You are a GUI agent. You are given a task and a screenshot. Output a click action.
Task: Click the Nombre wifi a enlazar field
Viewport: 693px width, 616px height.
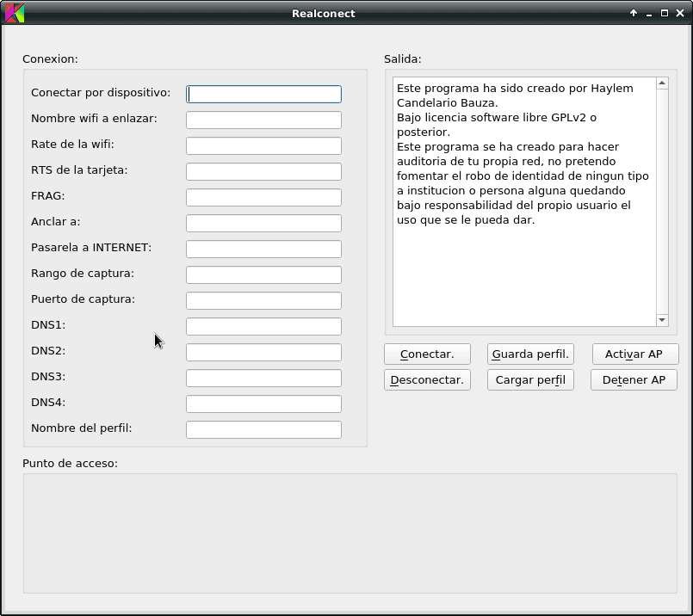(x=263, y=120)
